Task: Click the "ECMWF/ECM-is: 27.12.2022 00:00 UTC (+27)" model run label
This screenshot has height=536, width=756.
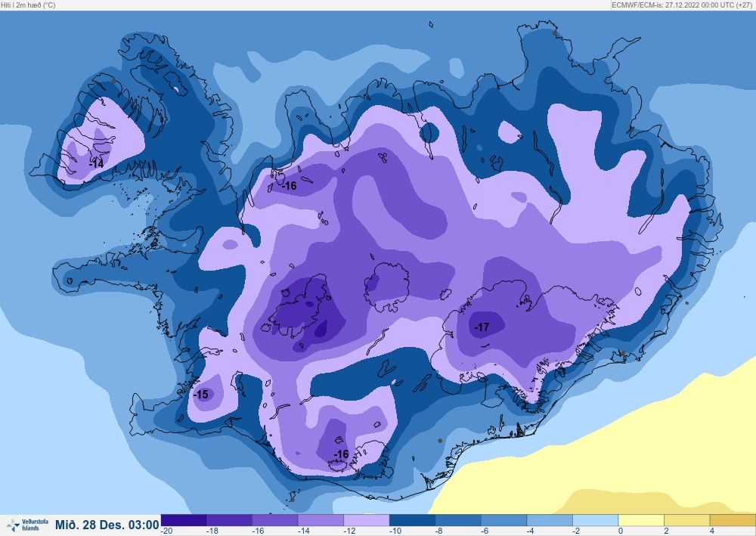Action: point(683,5)
